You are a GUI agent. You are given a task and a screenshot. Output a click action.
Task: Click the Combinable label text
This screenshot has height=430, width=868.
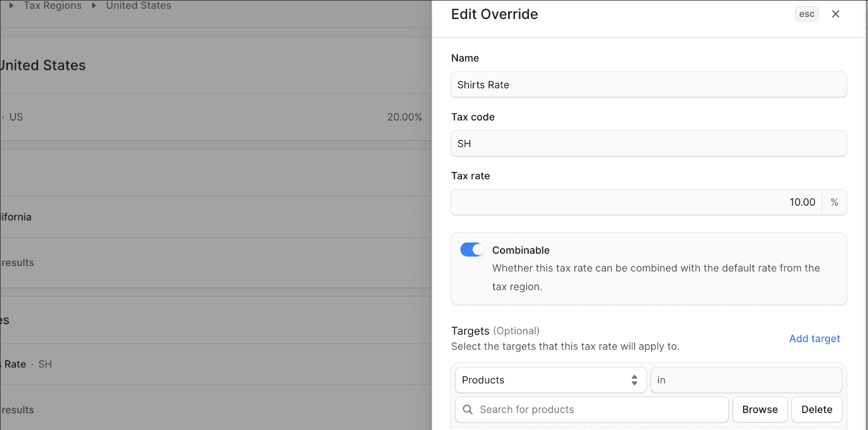click(521, 250)
